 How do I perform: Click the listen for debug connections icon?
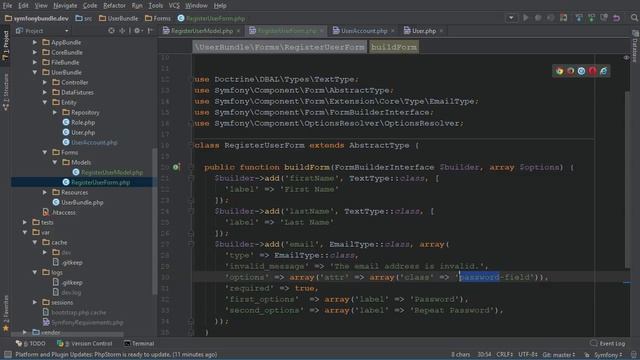click(564, 18)
